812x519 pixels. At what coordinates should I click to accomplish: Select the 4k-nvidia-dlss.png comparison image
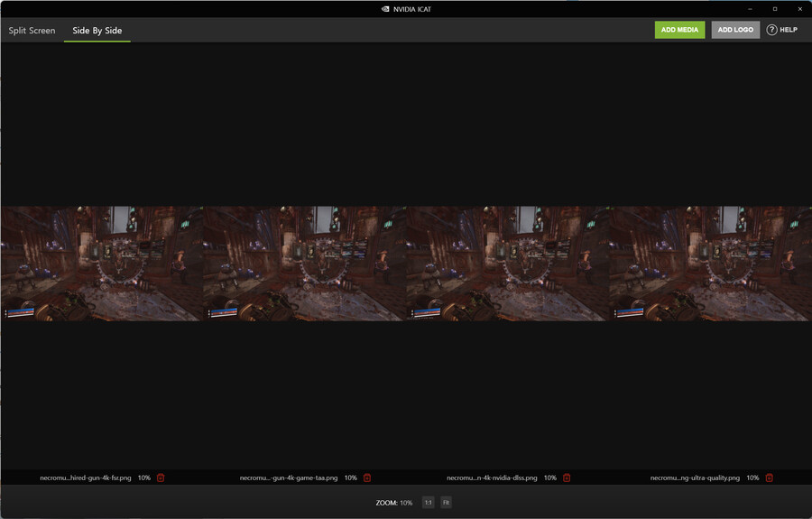click(x=507, y=264)
